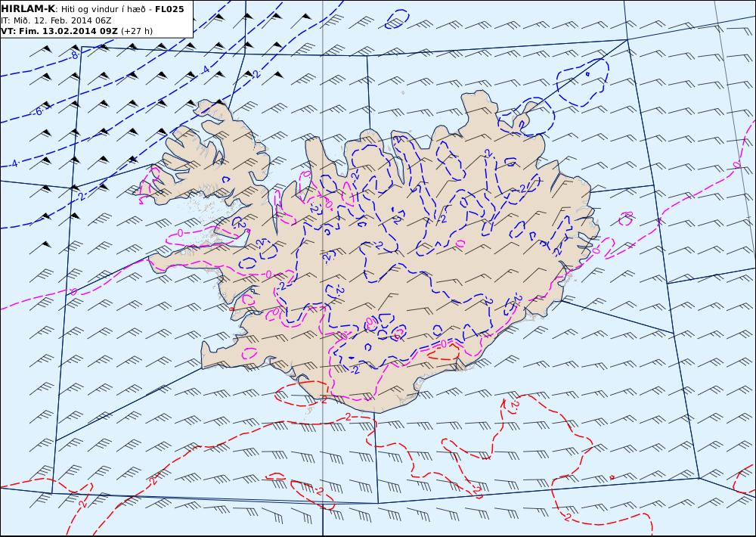
Task: Click the '(+27 h)' forecast offset text
Action: [x=136, y=31]
